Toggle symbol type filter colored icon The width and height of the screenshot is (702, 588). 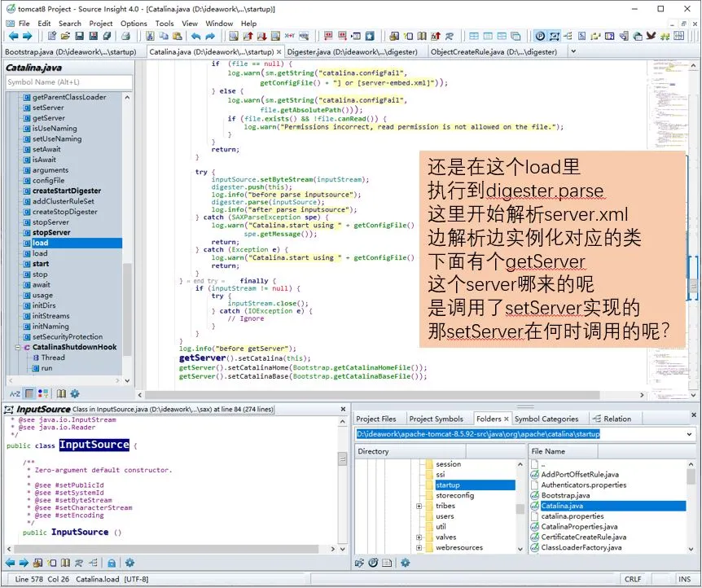(x=43, y=393)
